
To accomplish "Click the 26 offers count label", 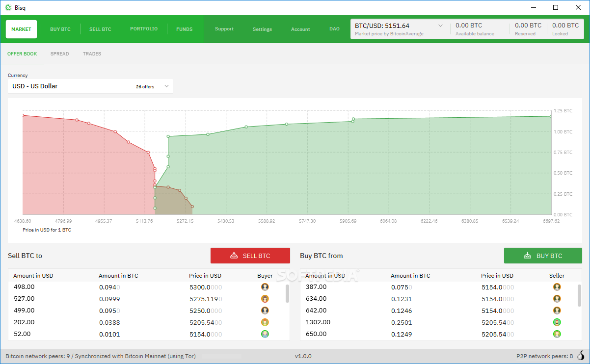I will pos(145,87).
